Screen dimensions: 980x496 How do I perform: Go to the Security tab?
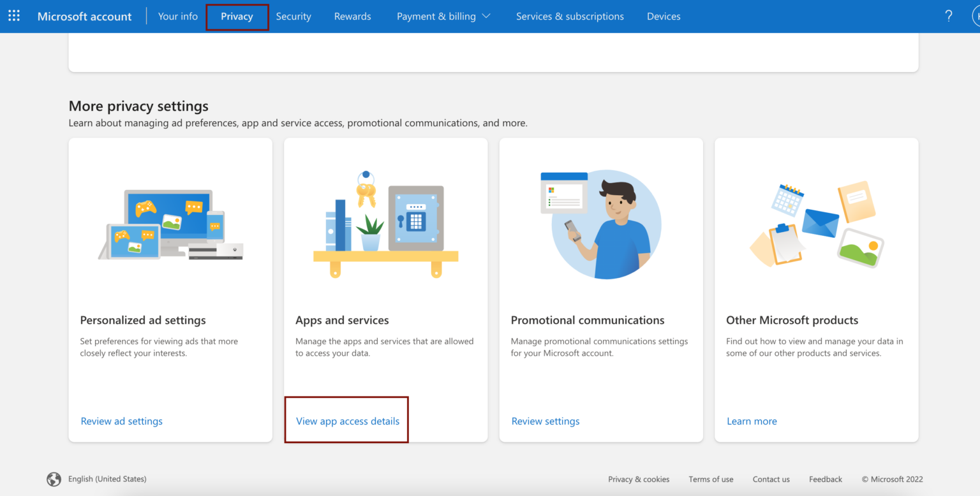pyautogui.click(x=293, y=17)
